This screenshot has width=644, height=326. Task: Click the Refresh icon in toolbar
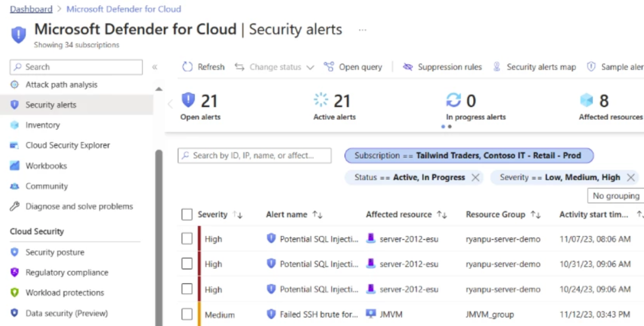[188, 67]
